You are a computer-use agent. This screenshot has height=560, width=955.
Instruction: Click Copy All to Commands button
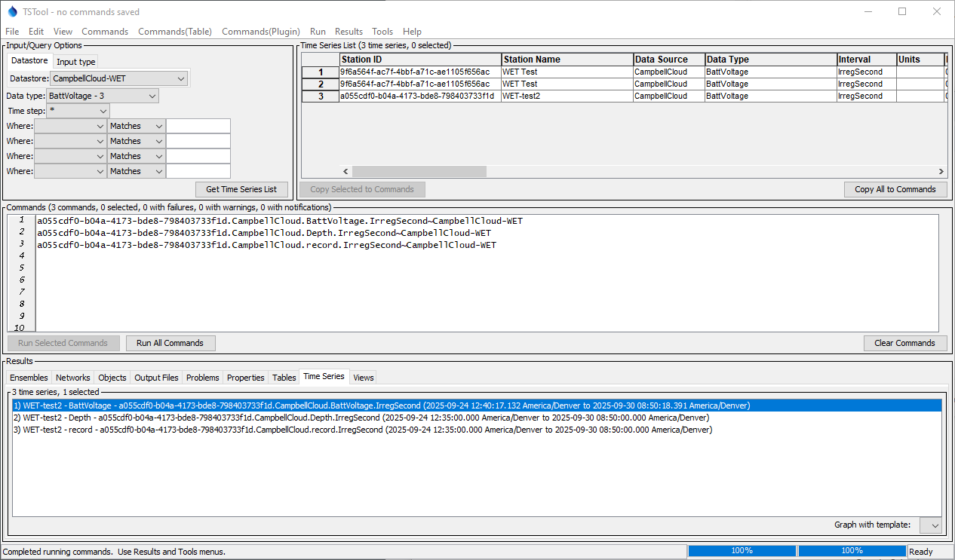[x=895, y=189]
